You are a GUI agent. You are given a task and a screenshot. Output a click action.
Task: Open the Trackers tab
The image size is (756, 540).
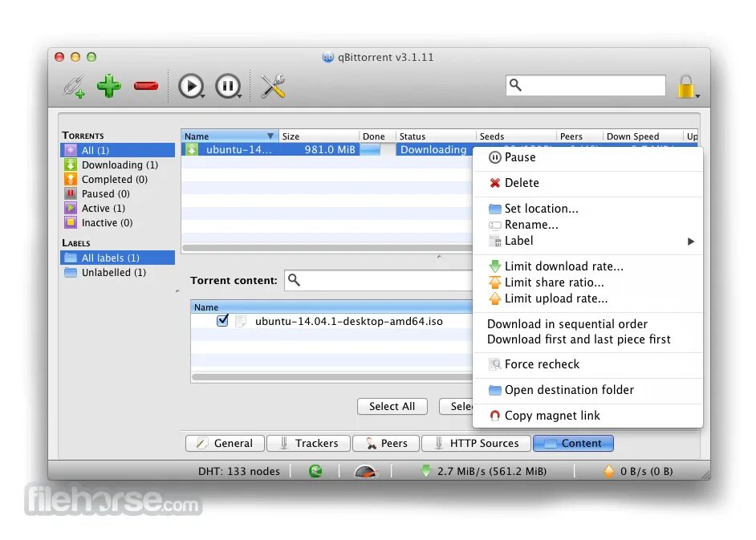tap(308, 443)
